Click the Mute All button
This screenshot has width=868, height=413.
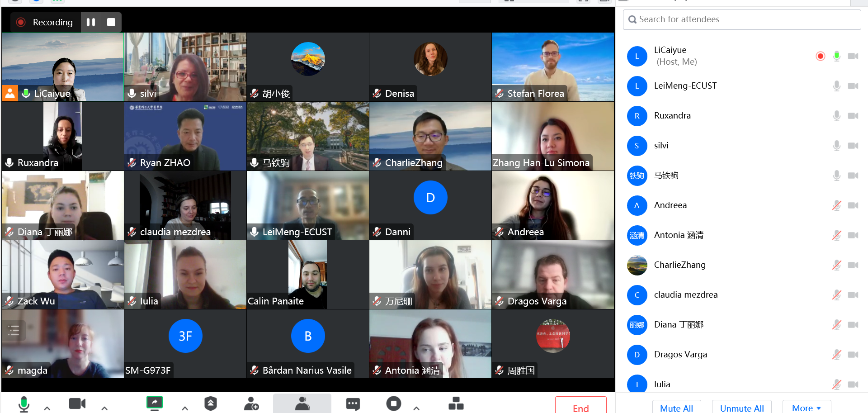pos(676,408)
